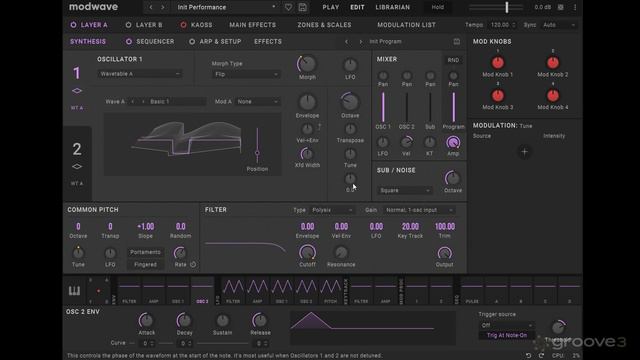Click the Attack knob in OSC 2 ENV

pyautogui.click(x=146, y=320)
